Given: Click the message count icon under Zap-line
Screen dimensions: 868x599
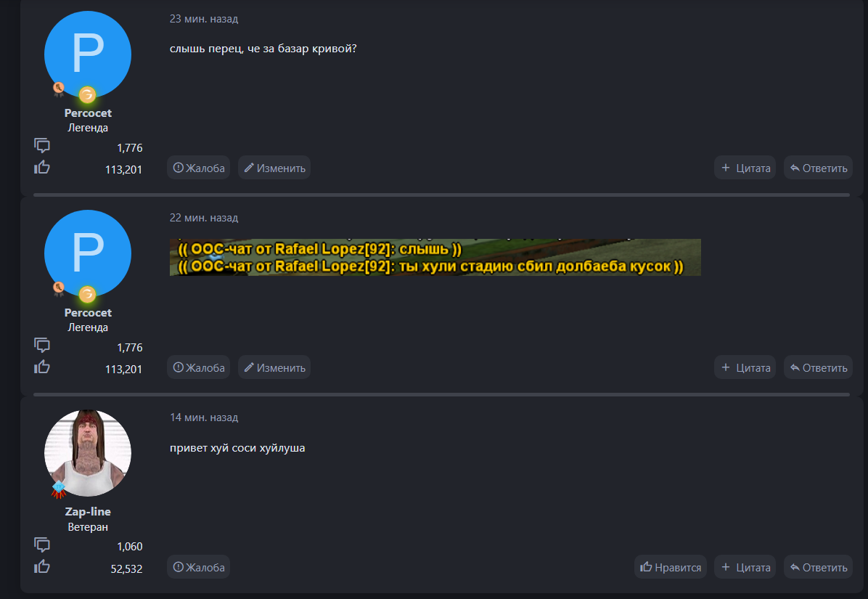Looking at the screenshot, I should (42, 545).
